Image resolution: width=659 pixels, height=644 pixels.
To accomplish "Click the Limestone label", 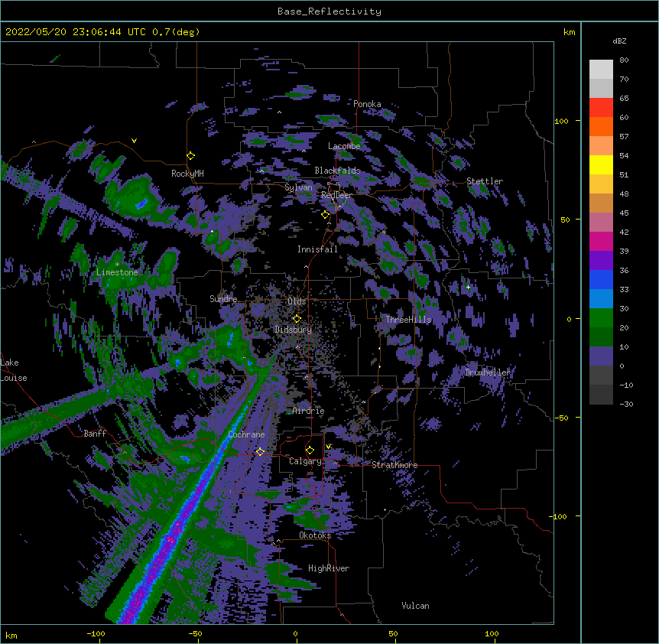I will pyautogui.click(x=117, y=272).
